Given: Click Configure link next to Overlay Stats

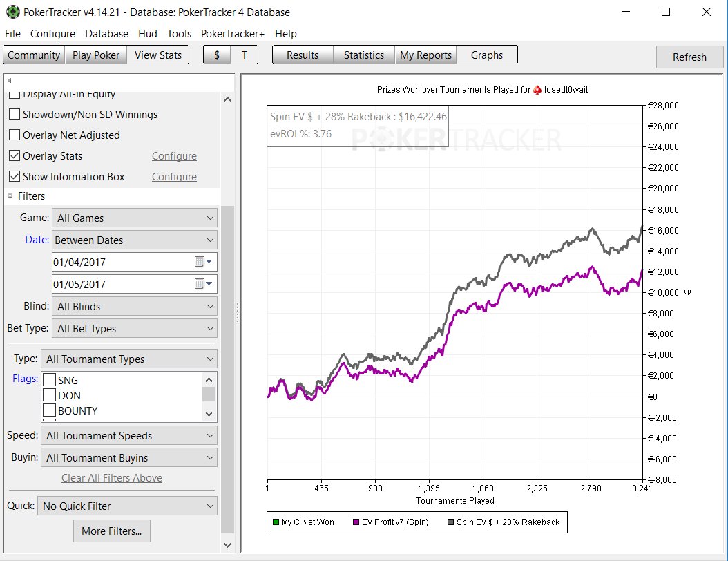Looking at the screenshot, I should 174,156.
